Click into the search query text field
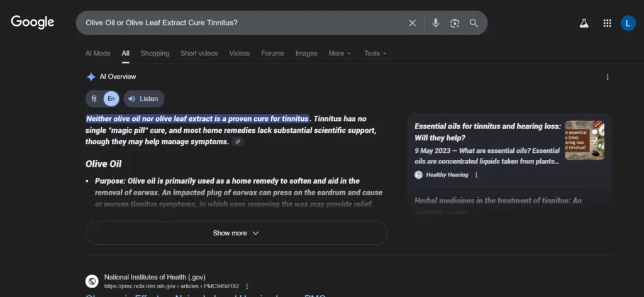Screen dimensions: 644x297 coord(239,23)
